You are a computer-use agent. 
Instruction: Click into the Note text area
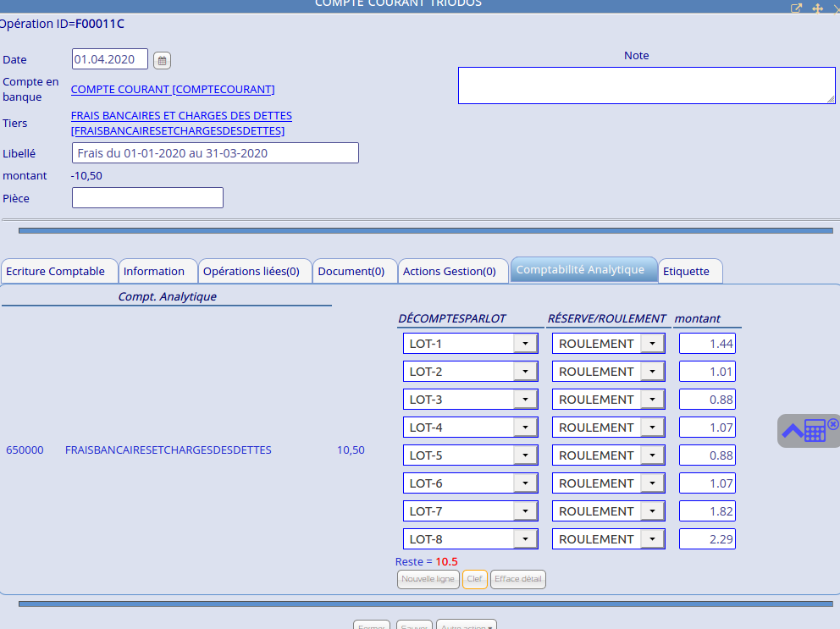(646, 86)
